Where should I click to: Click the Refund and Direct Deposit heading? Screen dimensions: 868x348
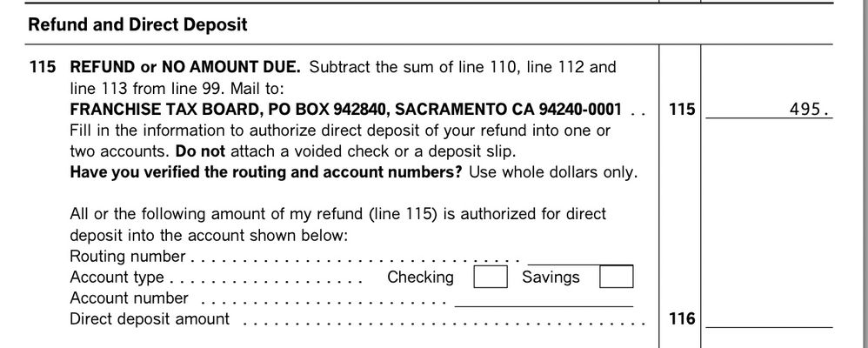pos(137,25)
